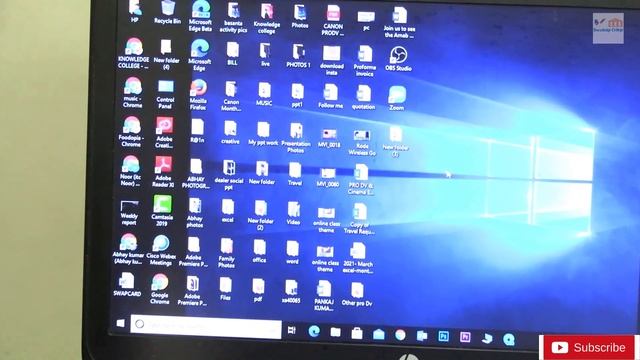
Task: Click the Microsoft Edge desktop shortcut
Action: click(199, 56)
